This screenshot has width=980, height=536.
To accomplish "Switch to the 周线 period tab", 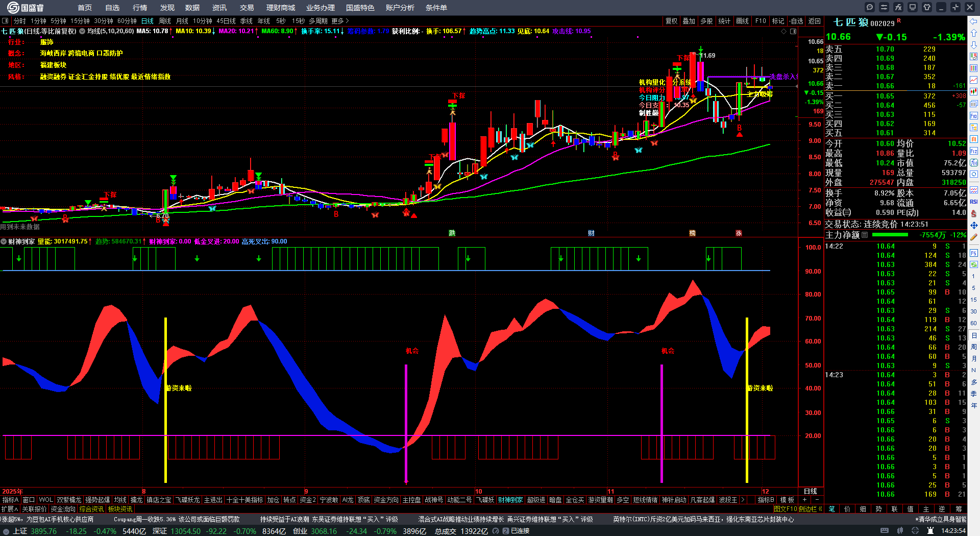I will [165, 21].
